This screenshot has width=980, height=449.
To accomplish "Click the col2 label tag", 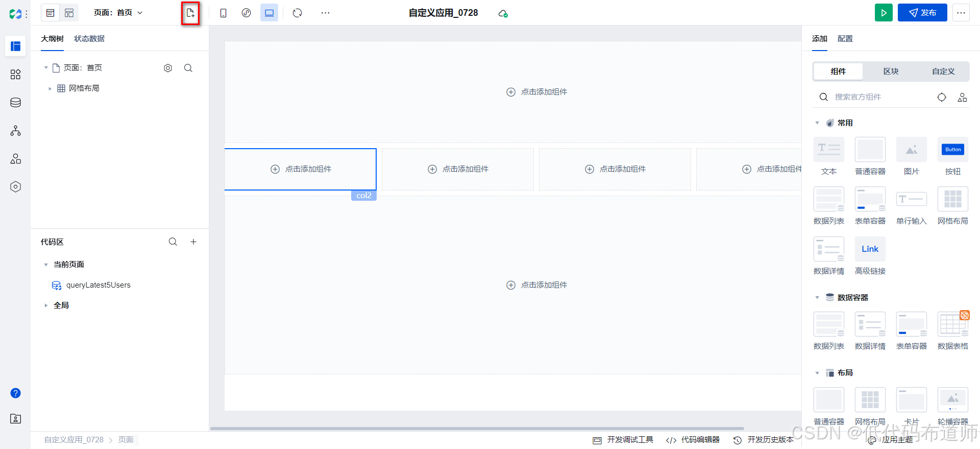I will [364, 196].
